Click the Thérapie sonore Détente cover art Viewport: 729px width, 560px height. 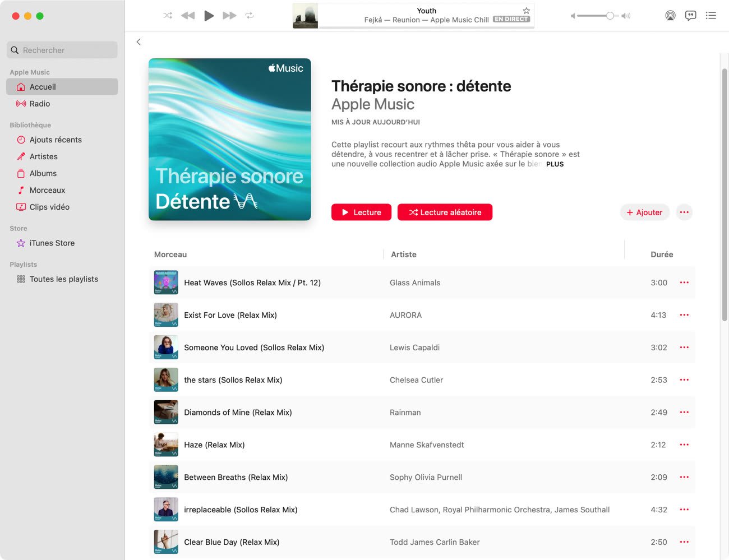(x=230, y=140)
